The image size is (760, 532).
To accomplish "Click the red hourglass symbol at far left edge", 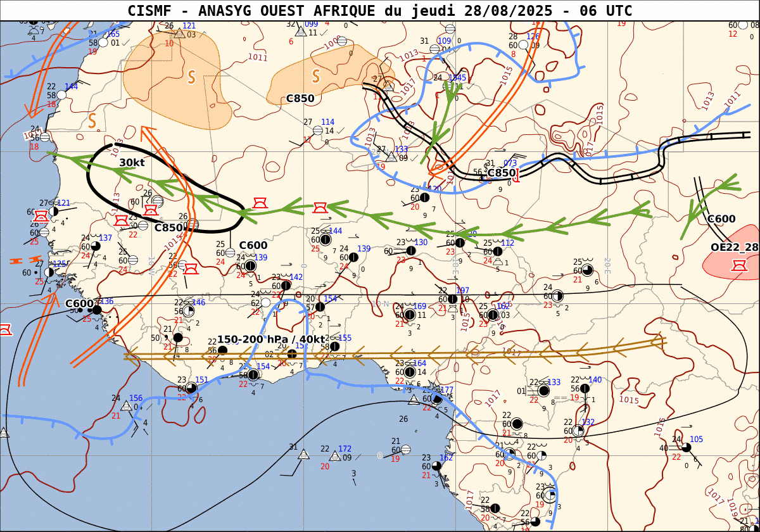I will click(4, 329).
